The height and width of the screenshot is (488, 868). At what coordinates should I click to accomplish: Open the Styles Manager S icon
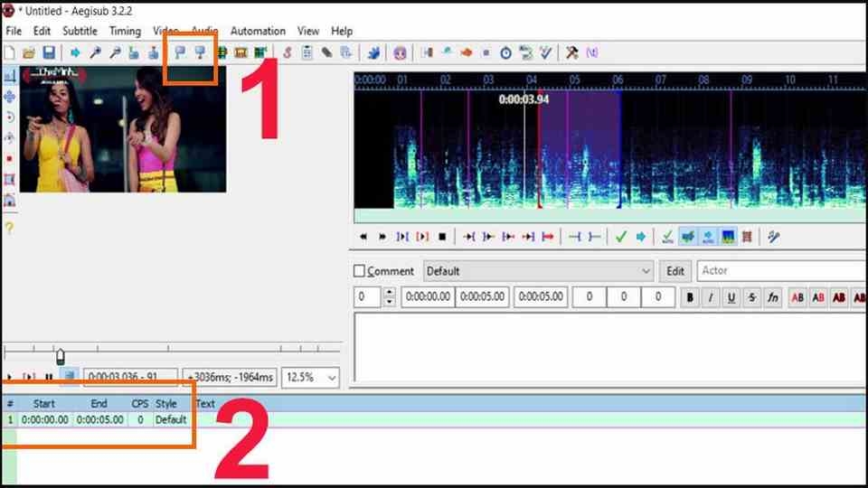coord(287,53)
